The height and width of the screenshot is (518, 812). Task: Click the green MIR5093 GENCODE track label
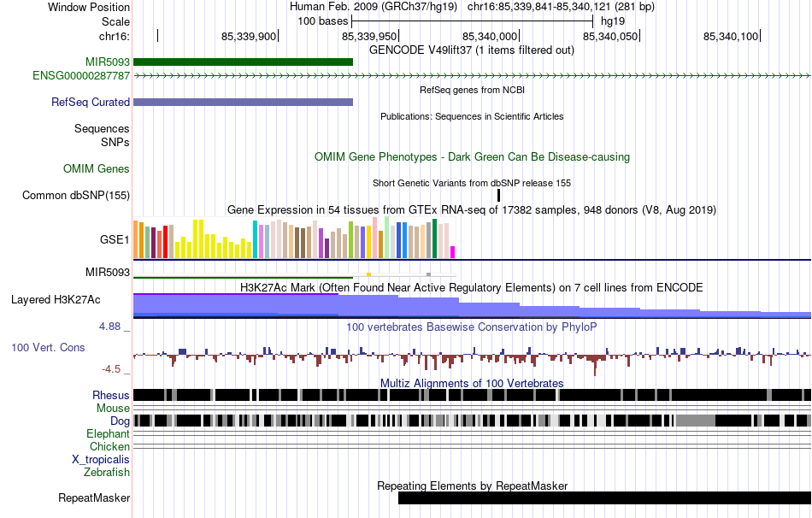tap(108, 62)
